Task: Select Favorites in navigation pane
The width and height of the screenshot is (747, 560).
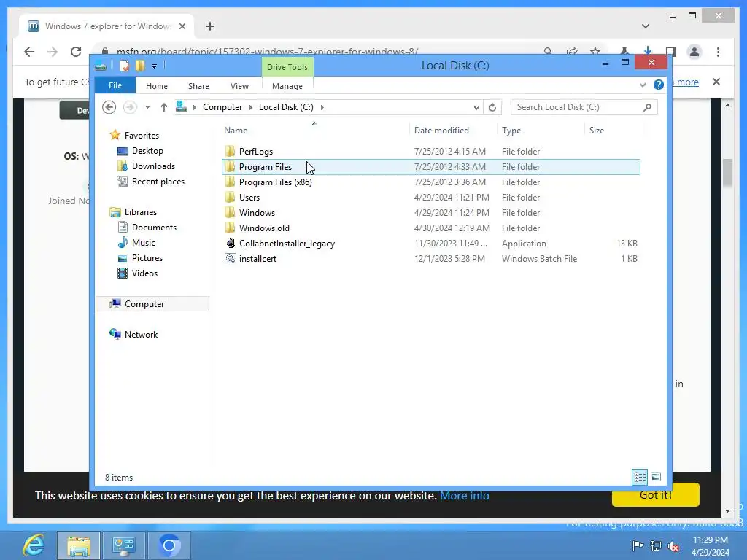Action: [x=142, y=135]
